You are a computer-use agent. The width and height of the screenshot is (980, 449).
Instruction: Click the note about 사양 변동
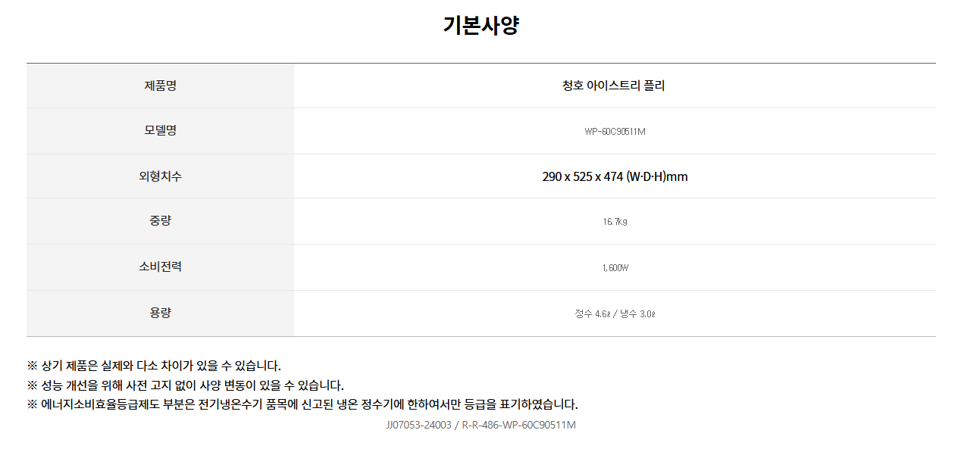[x=186, y=385]
